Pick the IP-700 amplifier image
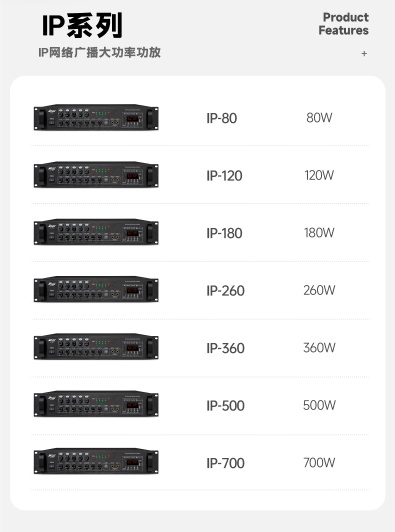This screenshot has width=395, height=532. tap(96, 463)
